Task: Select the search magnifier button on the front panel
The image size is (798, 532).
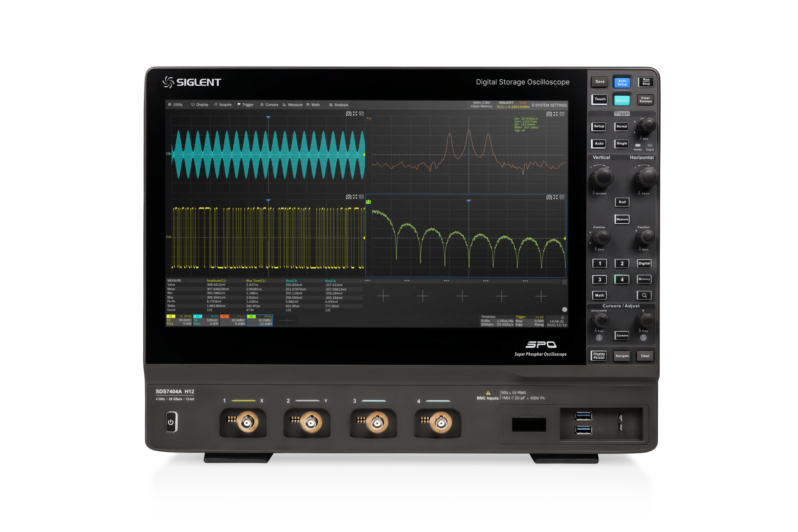Action: click(x=644, y=295)
